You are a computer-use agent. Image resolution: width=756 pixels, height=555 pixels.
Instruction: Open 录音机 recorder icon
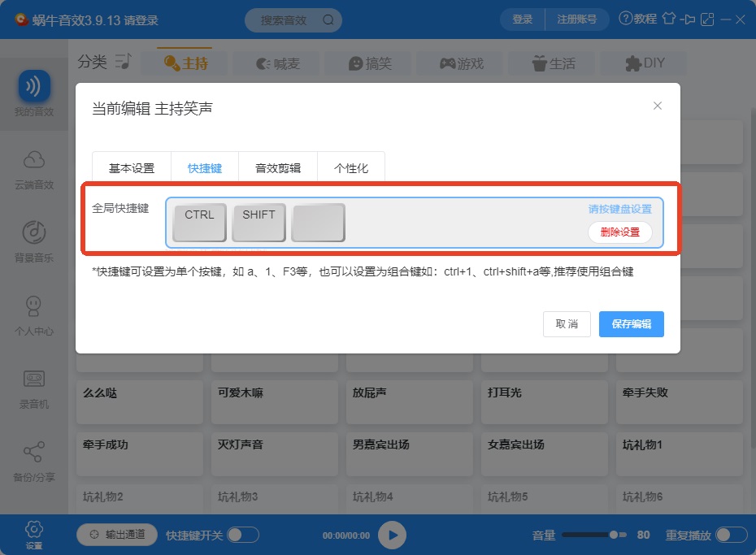coord(34,379)
